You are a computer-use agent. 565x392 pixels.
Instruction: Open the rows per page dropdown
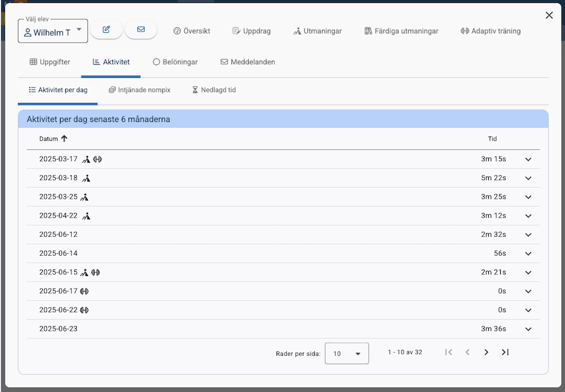[x=347, y=353]
